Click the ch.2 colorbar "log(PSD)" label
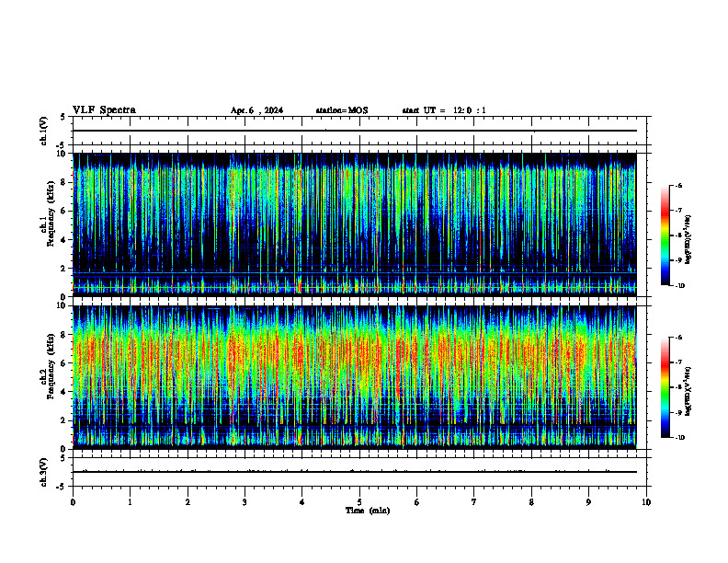Viewport: 728px width, 563px height. tap(688, 391)
